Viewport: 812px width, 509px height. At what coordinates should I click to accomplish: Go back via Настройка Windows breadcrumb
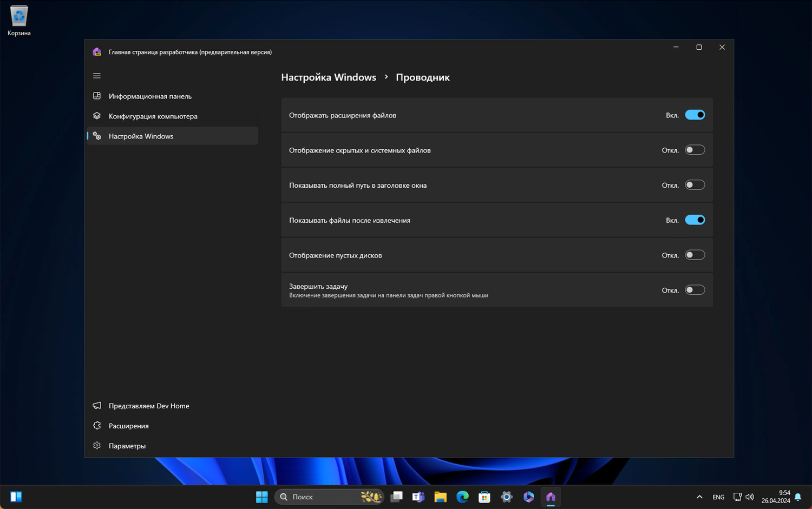[x=329, y=77]
